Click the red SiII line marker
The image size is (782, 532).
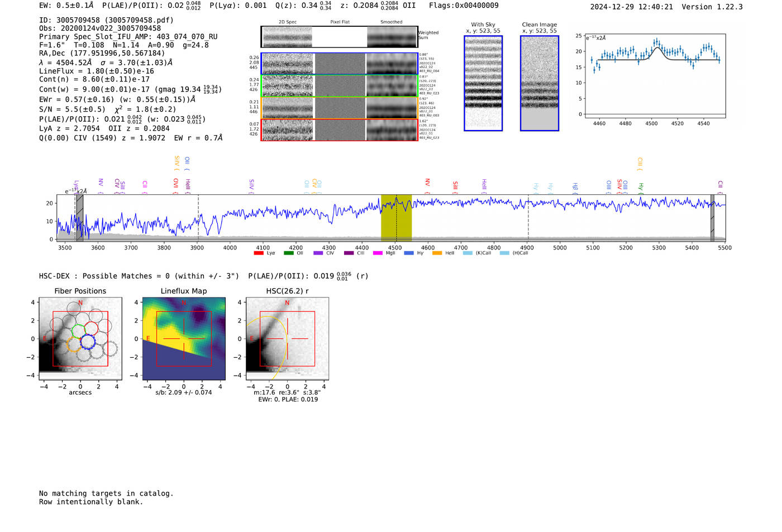[455, 187]
